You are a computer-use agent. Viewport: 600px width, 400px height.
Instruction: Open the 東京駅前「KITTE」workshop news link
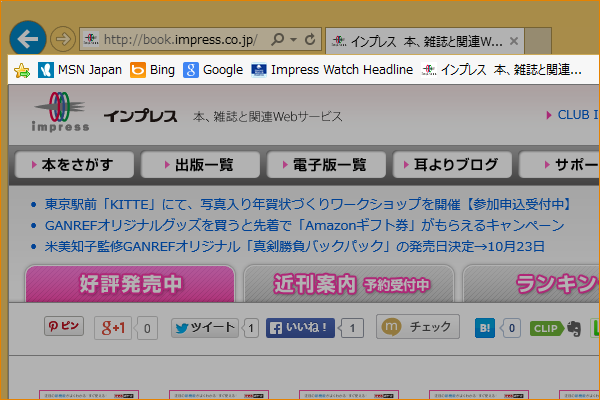308,204
